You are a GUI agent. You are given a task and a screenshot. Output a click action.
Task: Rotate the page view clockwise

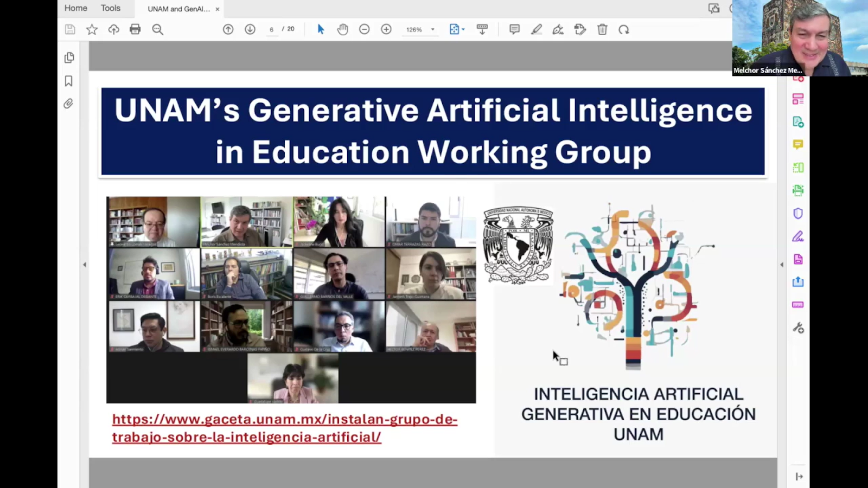[x=624, y=29]
